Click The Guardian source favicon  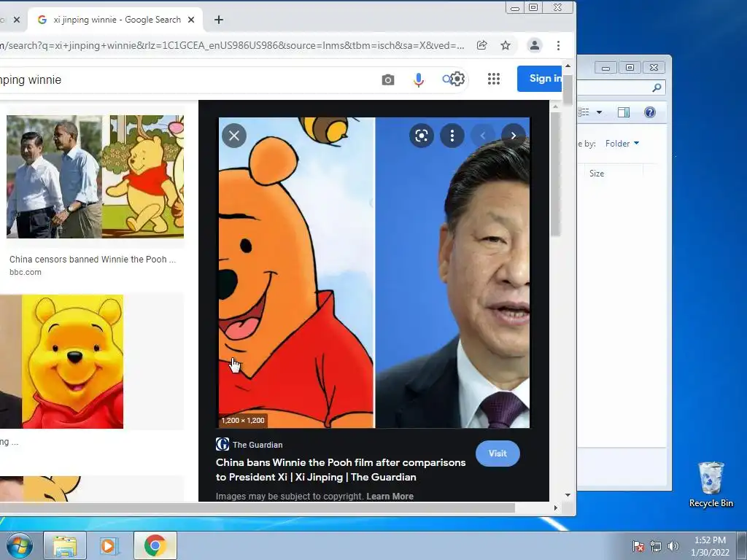[x=222, y=444]
